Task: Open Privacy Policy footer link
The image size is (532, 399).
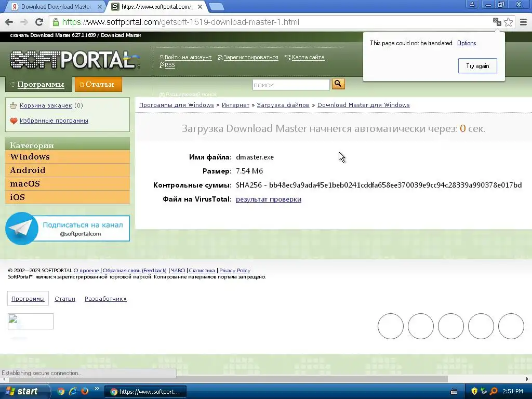Action: [235, 270]
